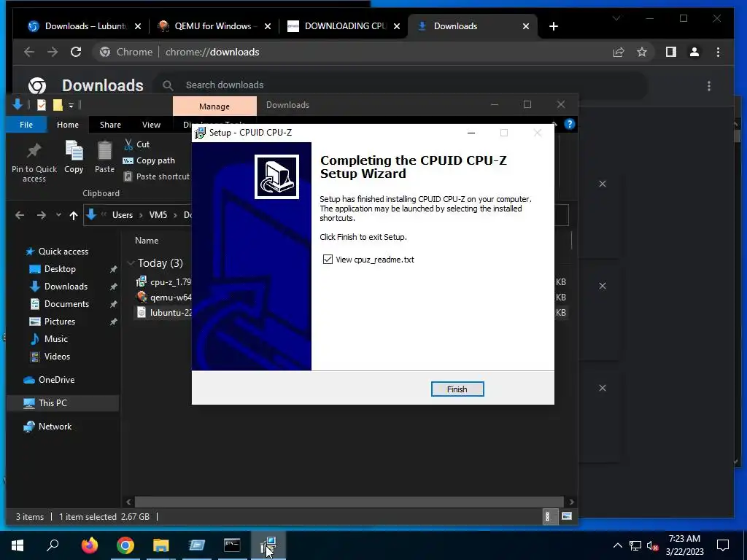Click Explorer horizontal scrollbar

(x=349, y=502)
